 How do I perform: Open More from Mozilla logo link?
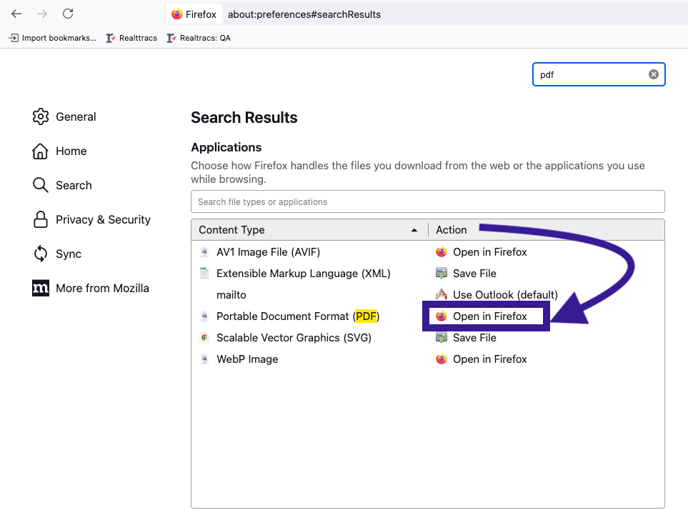(40, 288)
